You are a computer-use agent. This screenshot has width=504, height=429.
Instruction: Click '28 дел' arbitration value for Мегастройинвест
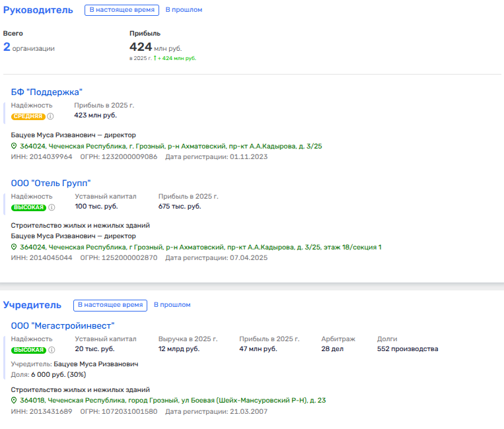point(332,349)
